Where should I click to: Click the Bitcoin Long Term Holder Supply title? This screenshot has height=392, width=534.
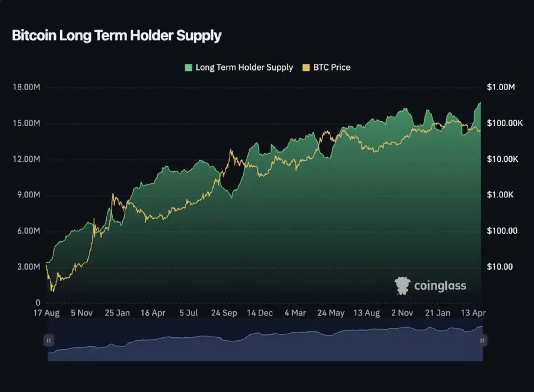click(x=117, y=36)
